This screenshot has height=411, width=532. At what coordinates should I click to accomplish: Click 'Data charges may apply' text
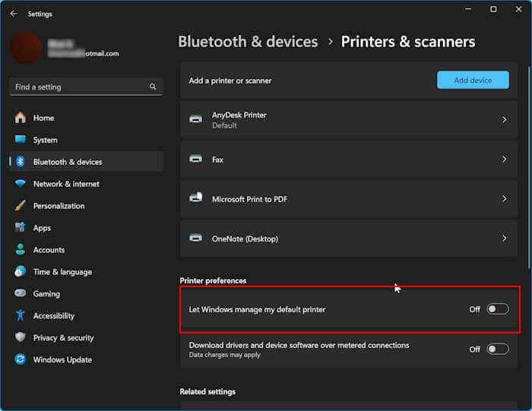coord(225,355)
